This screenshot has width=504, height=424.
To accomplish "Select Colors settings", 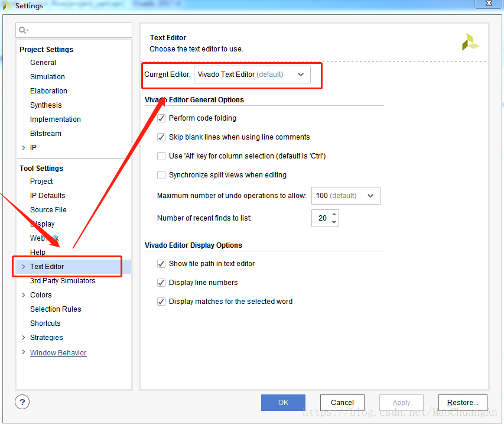I will [x=41, y=295].
